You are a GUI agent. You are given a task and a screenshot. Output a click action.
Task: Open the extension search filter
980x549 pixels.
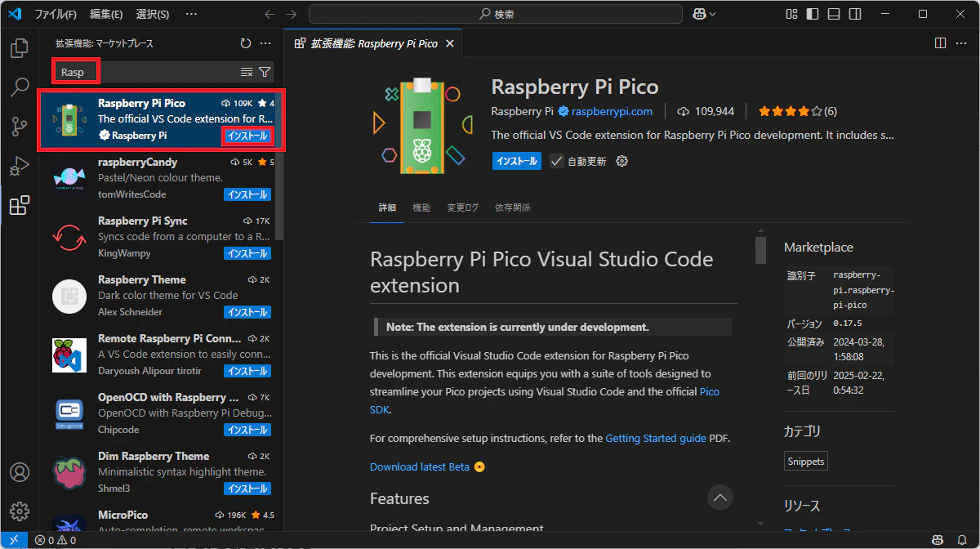265,72
